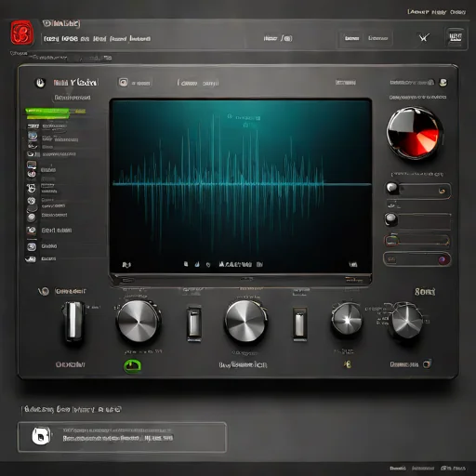Select the mug-shaped icon in the sidebar list
This screenshot has height=476, width=476.
pyautogui.click(x=32, y=188)
